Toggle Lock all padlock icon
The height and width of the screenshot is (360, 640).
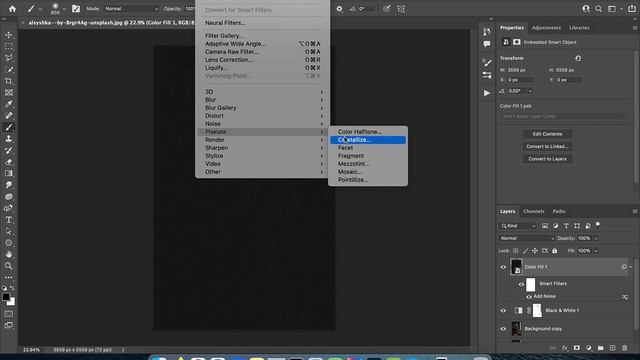tap(555, 251)
